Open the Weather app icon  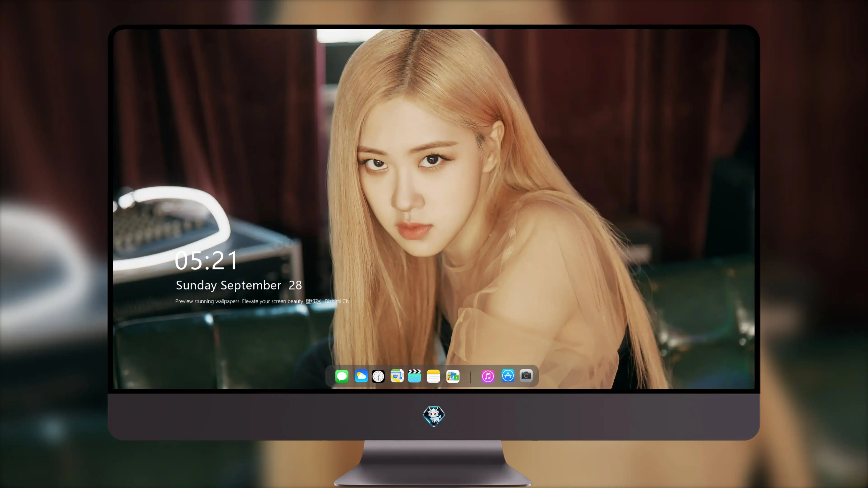click(361, 376)
